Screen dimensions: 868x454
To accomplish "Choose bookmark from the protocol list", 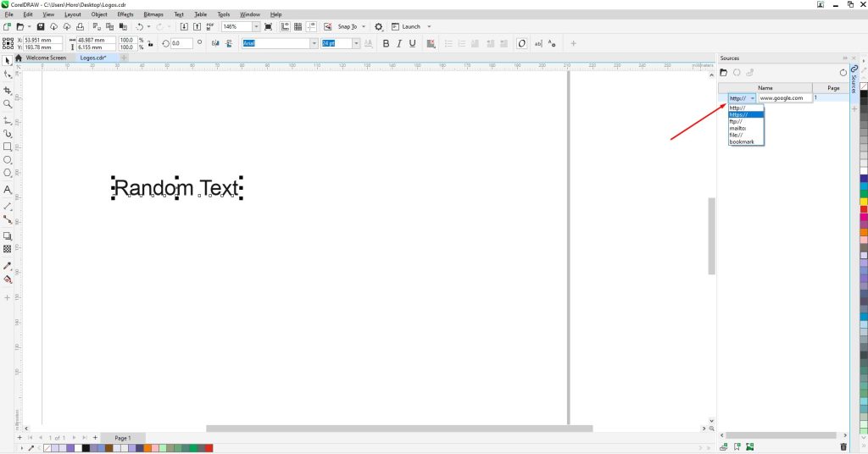I will coord(746,141).
